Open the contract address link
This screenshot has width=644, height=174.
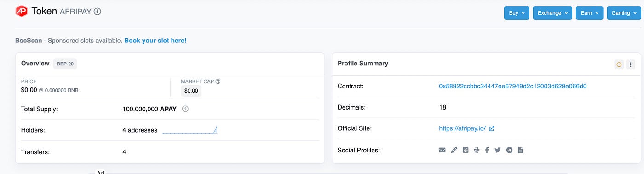[513, 86]
